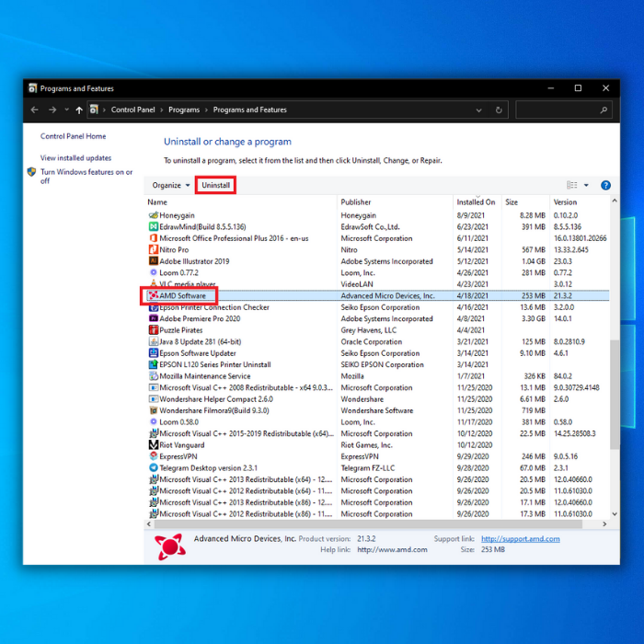Open the Organize dropdown menu

(x=171, y=185)
